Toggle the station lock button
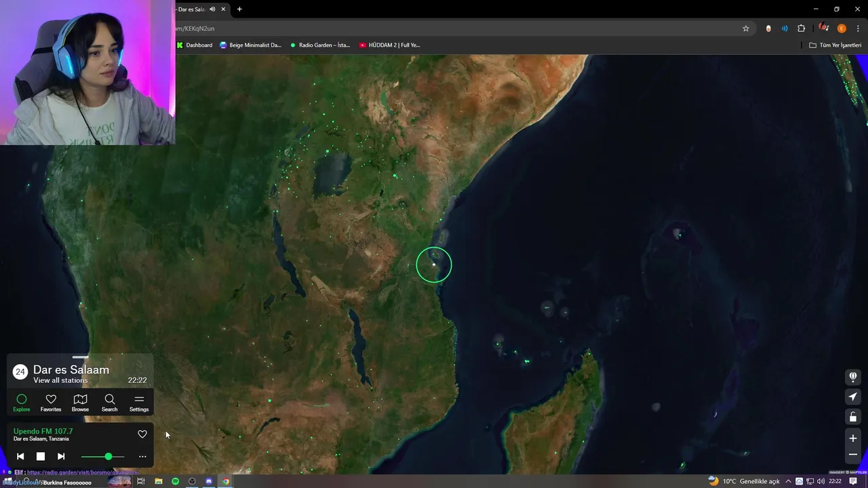 [x=853, y=417]
